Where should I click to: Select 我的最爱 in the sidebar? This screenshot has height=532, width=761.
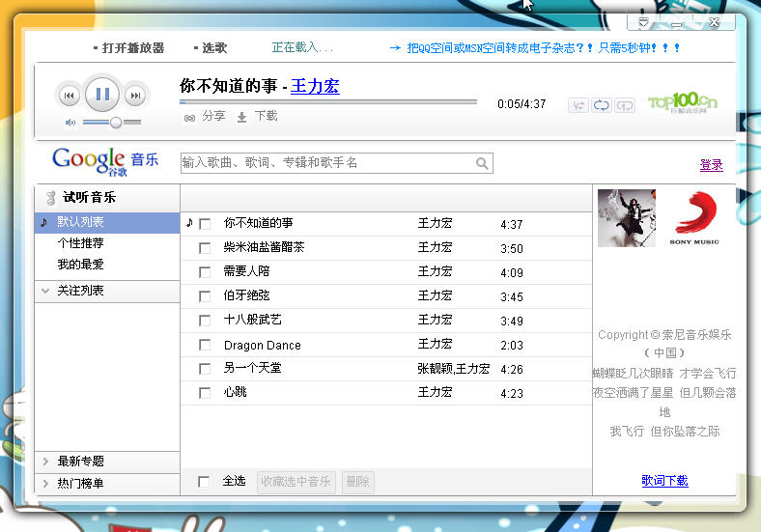[x=80, y=265]
